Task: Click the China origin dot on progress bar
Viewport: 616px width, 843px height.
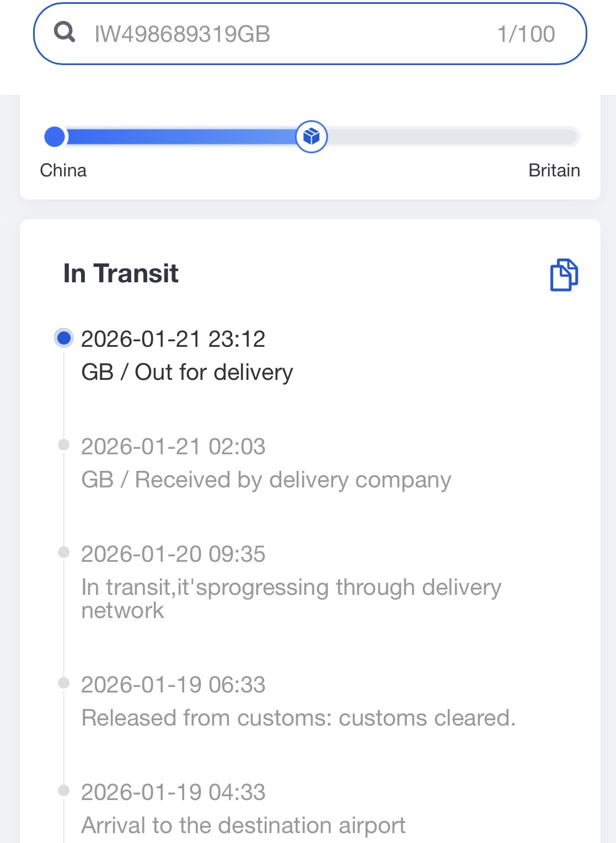Action: [x=55, y=136]
